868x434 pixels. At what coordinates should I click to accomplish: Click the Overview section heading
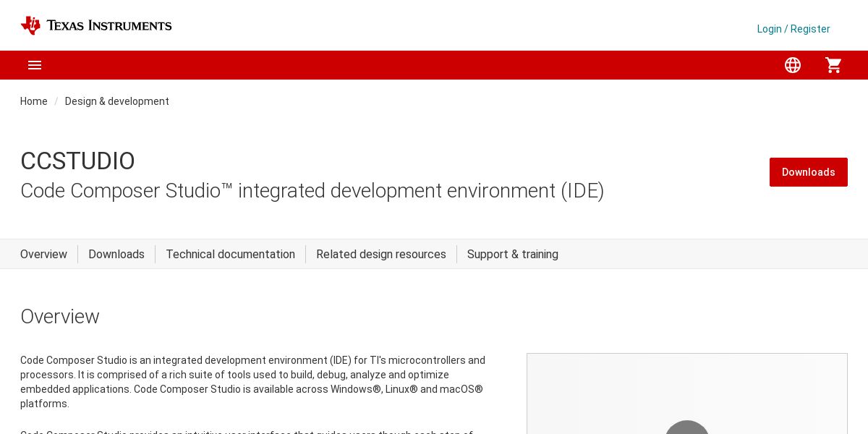(60, 317)
